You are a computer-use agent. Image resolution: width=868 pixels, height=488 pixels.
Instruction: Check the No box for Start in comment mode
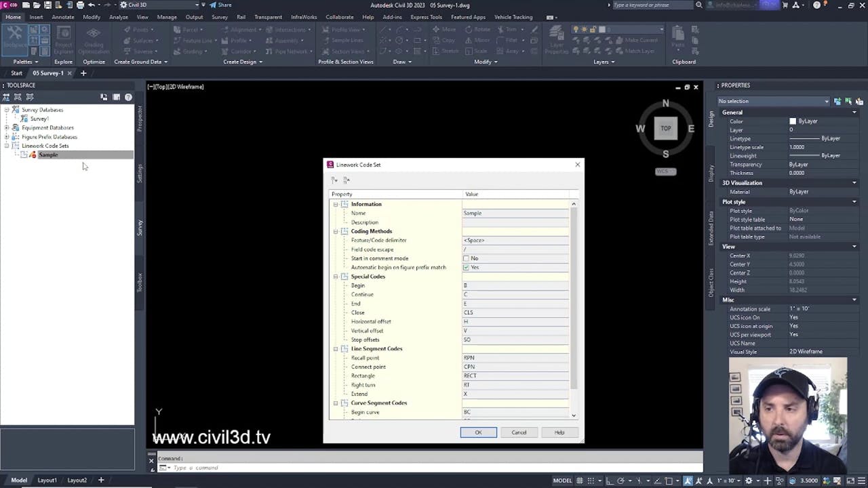coord(466,258)
